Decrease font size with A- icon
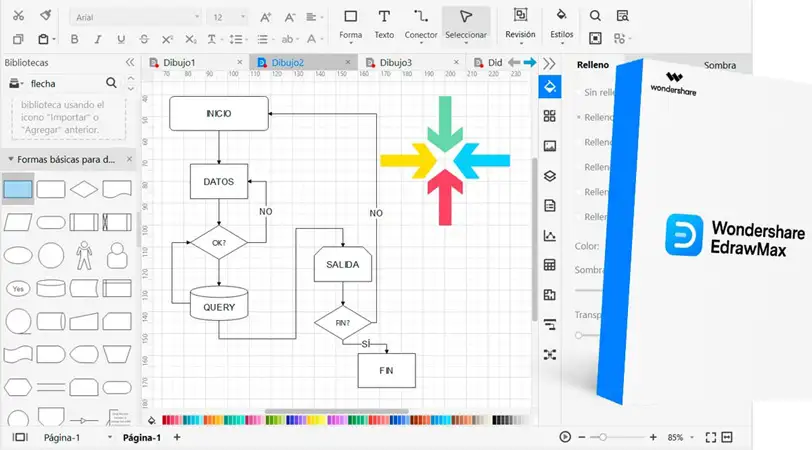The image size is (812, 450). click(289, 17)
